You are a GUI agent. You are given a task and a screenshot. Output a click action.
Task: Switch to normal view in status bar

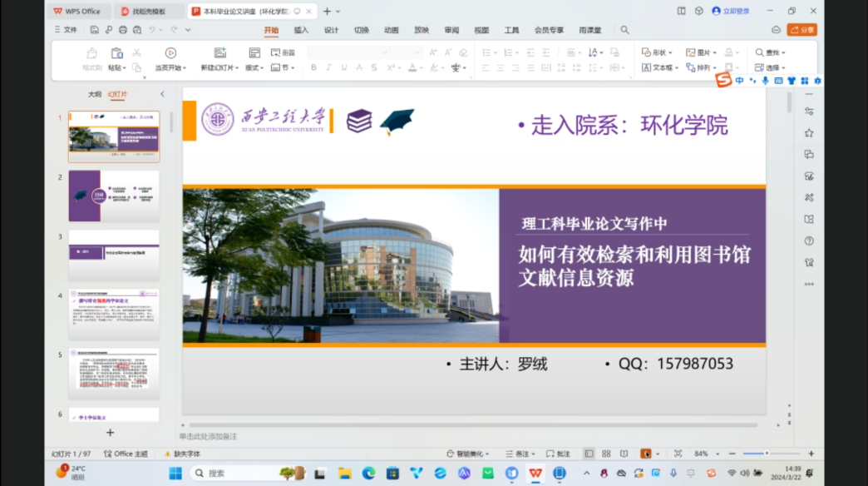589,454
